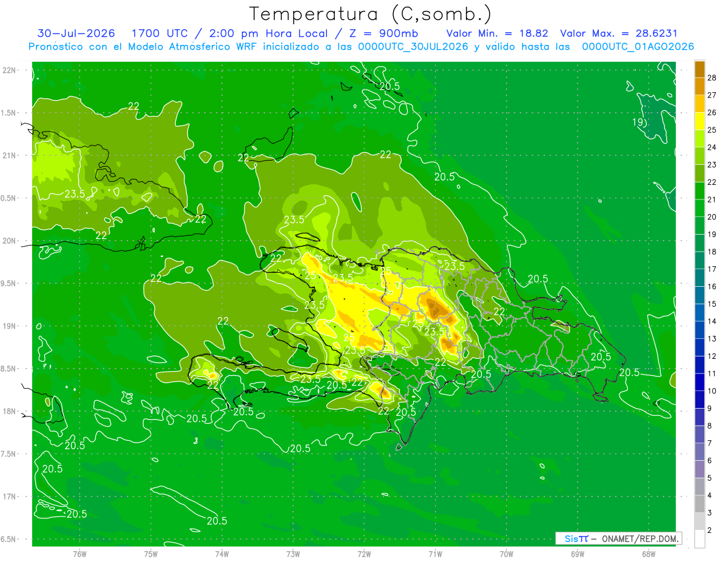
Task: Click the colorbar label "24"
Action: [712, 147]
